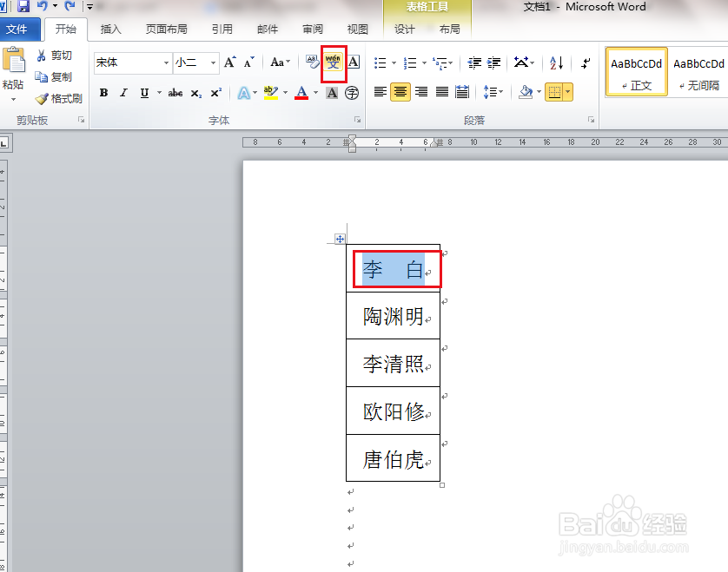Image resolution: width=728 pixels, height=572 pixels.
Task: Apply text highlight color
Action: [271, 93]
